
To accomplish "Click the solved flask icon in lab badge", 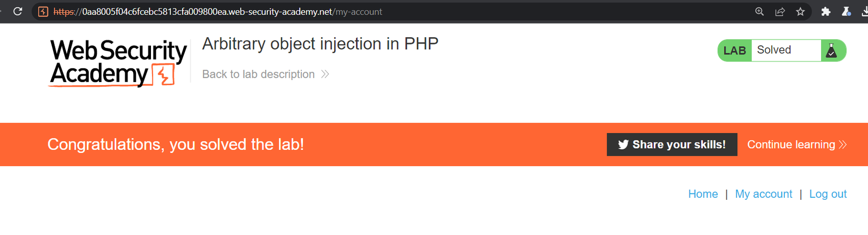I will (x=832, y=50).
